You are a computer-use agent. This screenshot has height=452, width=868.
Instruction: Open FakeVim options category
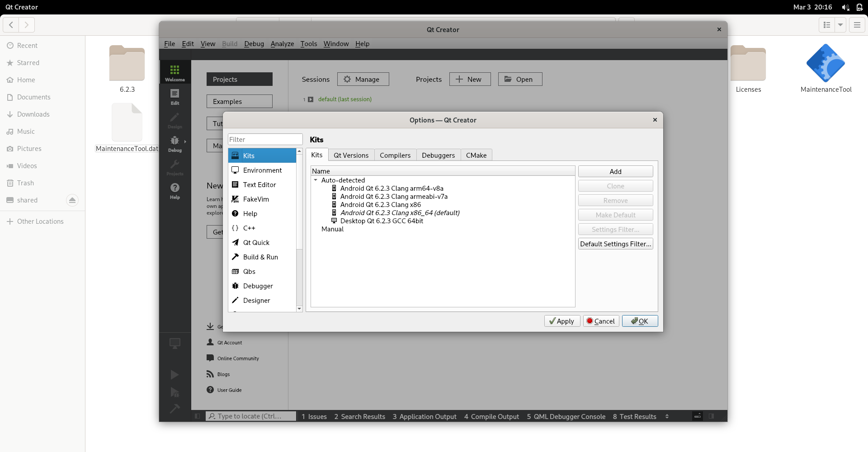coord(262,199)
